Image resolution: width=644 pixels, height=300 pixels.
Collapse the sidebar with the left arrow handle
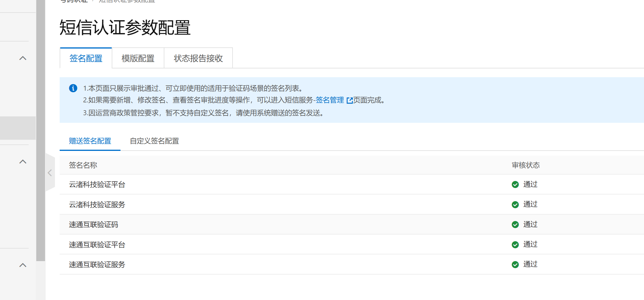(50, 173)
